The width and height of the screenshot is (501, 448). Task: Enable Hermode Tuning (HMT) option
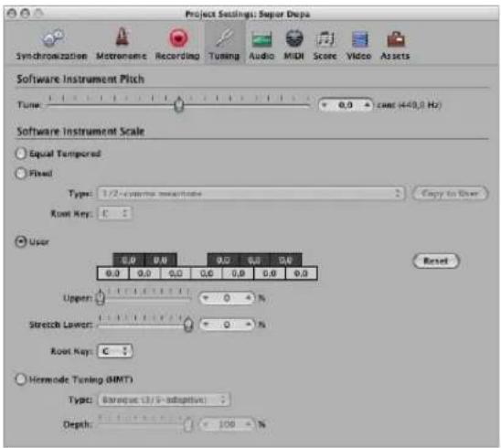[x=21, y=379]
